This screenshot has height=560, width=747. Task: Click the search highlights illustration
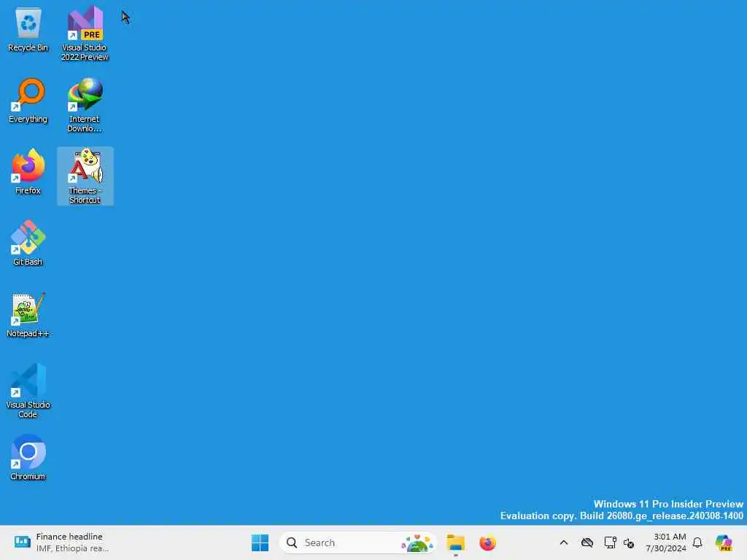pyautogui.click(x=417, y=542)
